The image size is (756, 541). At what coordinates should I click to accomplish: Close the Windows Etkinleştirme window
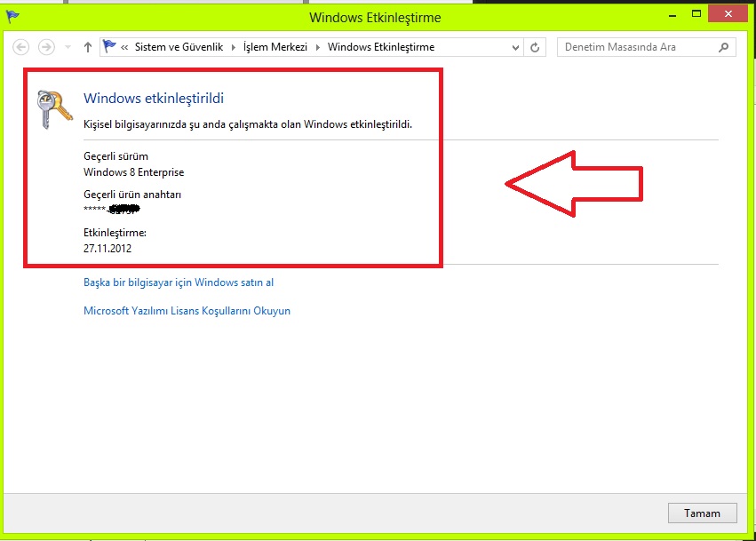pyautogui.click(x=728, y=13)
